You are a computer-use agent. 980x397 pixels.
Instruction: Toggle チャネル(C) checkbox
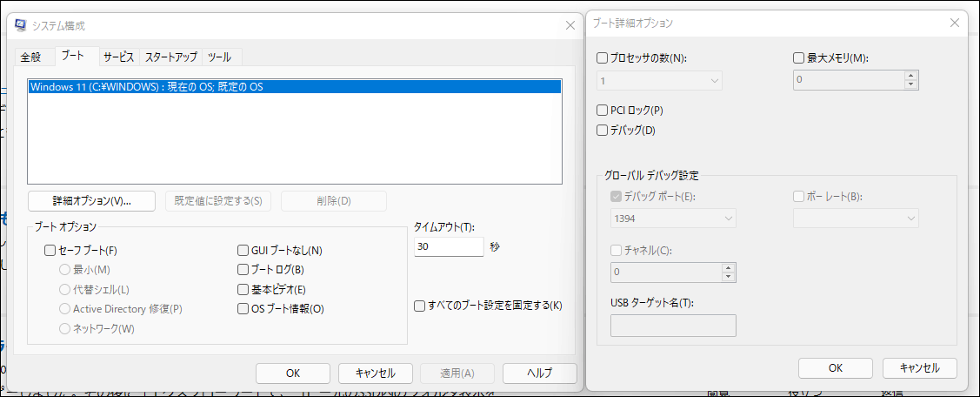(616, 251)
